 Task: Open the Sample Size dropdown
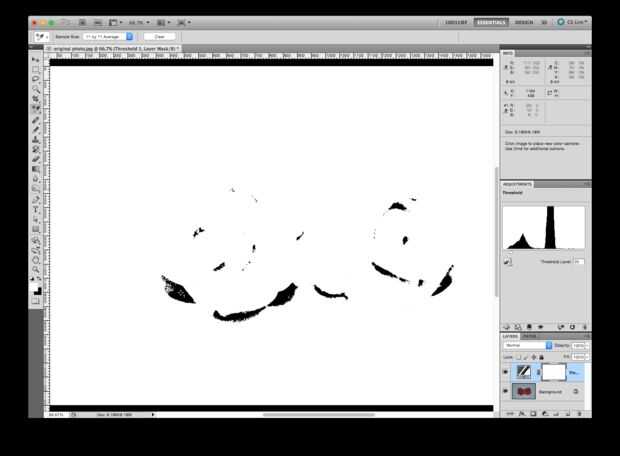point(108,36)
